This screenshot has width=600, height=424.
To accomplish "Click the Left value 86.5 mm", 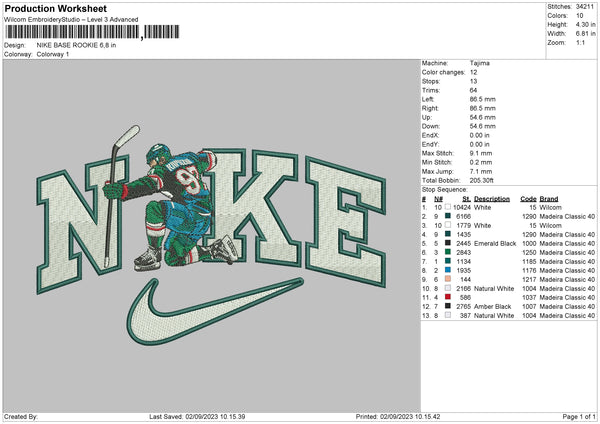I will pyautogui.click(x=483, y=99).
